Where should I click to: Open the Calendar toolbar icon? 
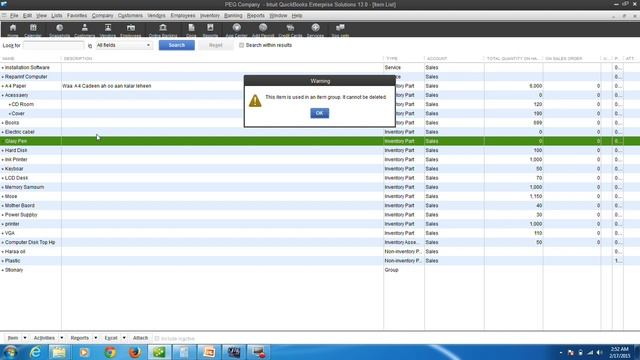click(33, 29)
